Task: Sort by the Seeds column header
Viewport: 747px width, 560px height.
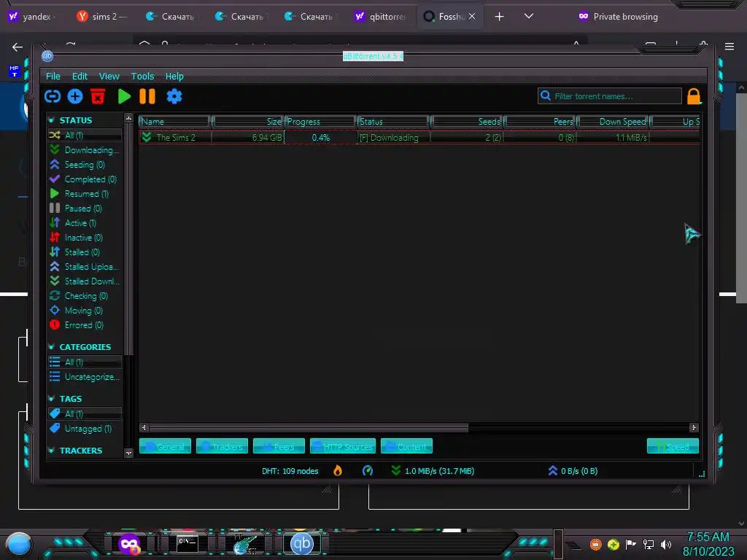Action: point(467,122)
